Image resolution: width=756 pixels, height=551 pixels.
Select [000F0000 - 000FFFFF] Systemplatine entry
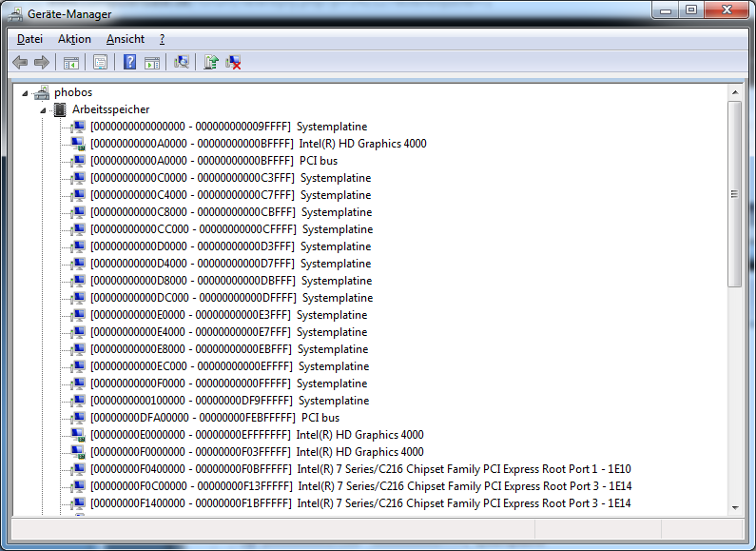(228, 384)
